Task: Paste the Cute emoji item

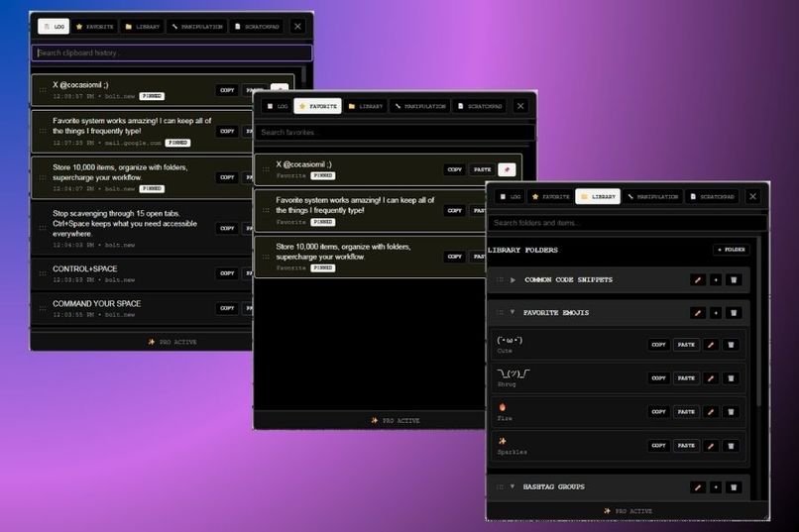Action: tap(686, 345)
